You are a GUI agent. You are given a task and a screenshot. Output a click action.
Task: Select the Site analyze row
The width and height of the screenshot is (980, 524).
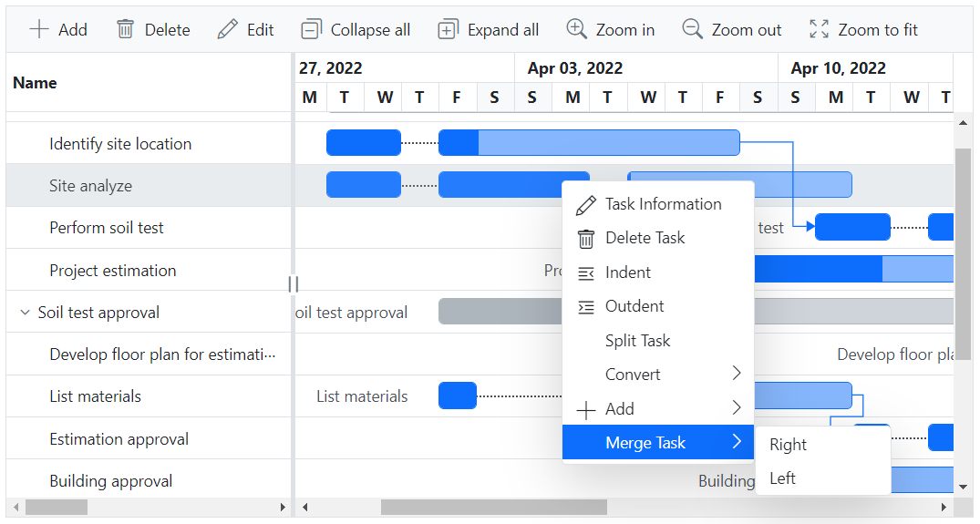(x=149, y=186)
